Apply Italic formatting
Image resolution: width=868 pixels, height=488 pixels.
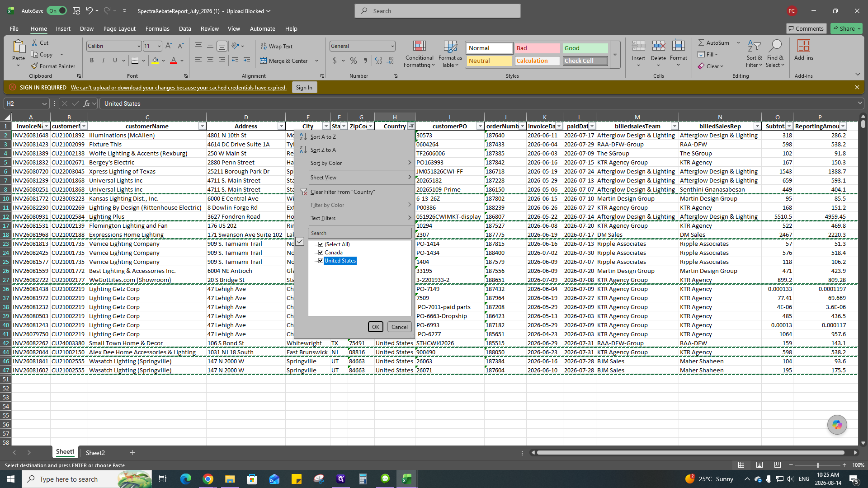[103, 61]
